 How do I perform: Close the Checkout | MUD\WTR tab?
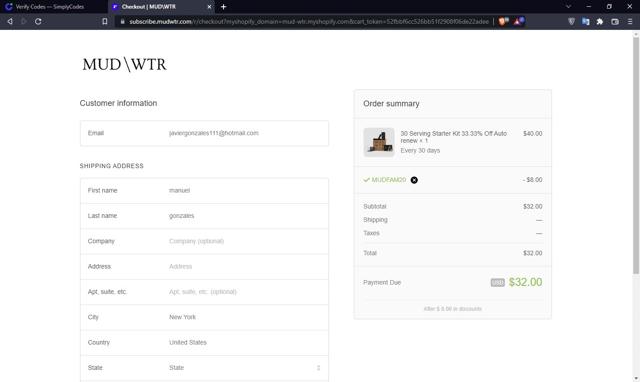tap(209, 7)
